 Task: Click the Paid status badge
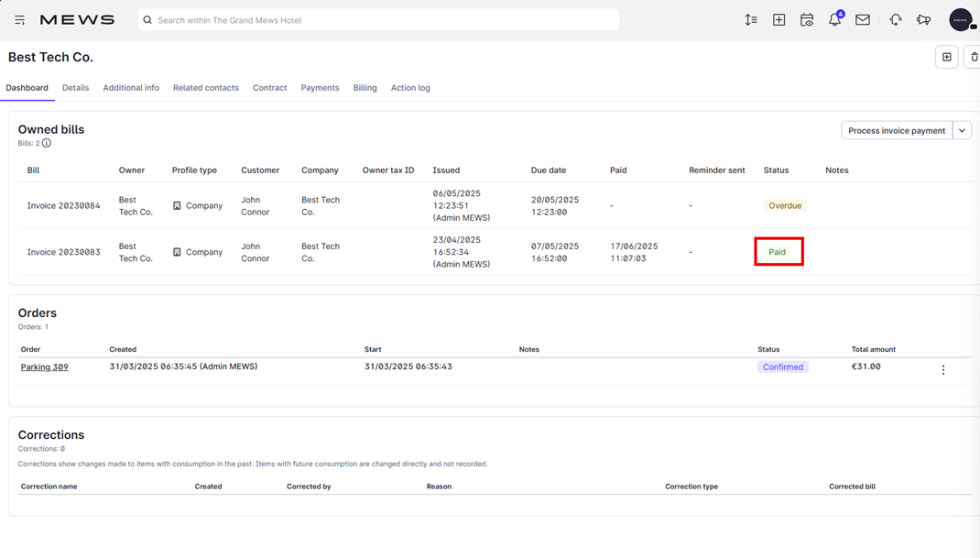coord(777,252)
